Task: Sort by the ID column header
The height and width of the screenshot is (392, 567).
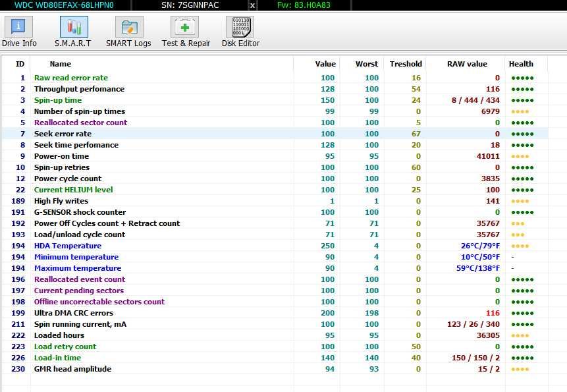Action: (20, 64)
